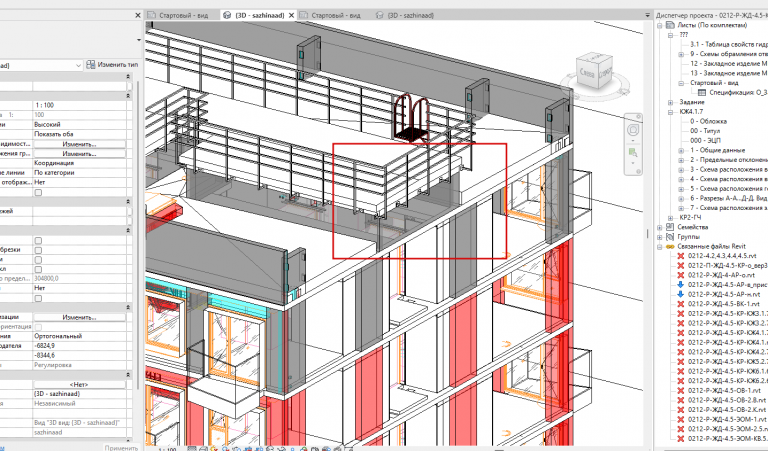Toggle the checkbox just above the ...брезки row
This screenshot has width=768, height=451.
click(x=38, y=240)
